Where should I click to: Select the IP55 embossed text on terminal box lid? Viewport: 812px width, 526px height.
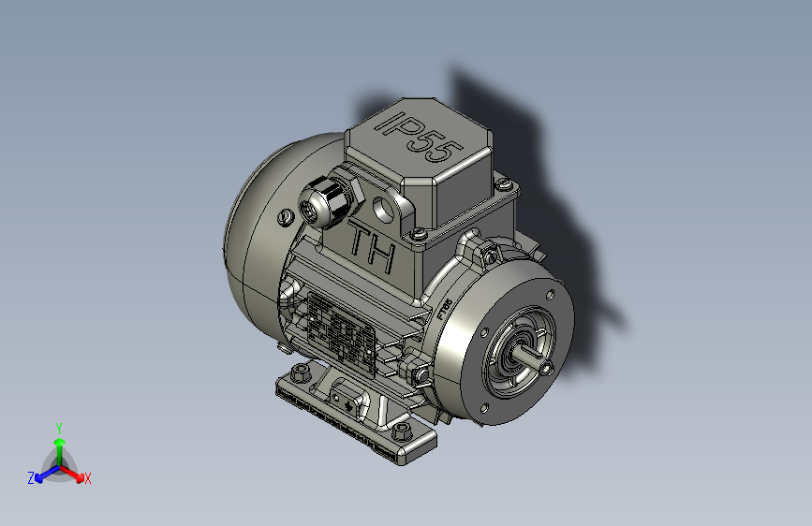tap(421, 139)
